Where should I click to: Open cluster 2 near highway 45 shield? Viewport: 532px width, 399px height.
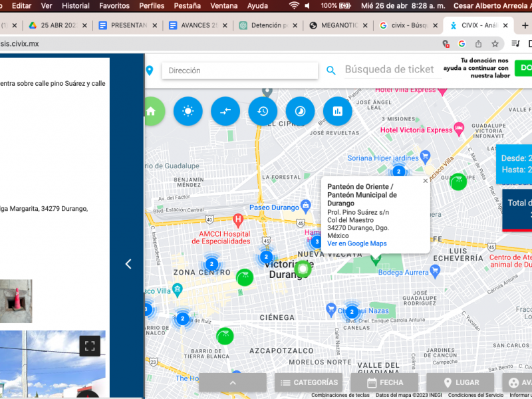266,257
